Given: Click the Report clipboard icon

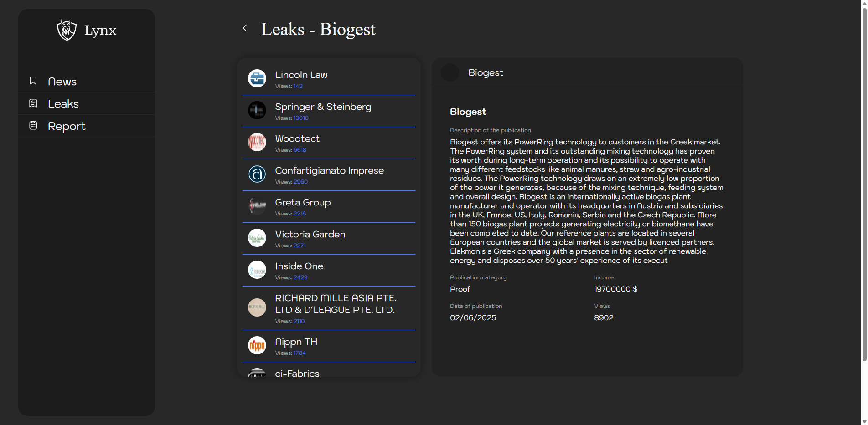Looking at the screenshot, I should tap(33, 125).
